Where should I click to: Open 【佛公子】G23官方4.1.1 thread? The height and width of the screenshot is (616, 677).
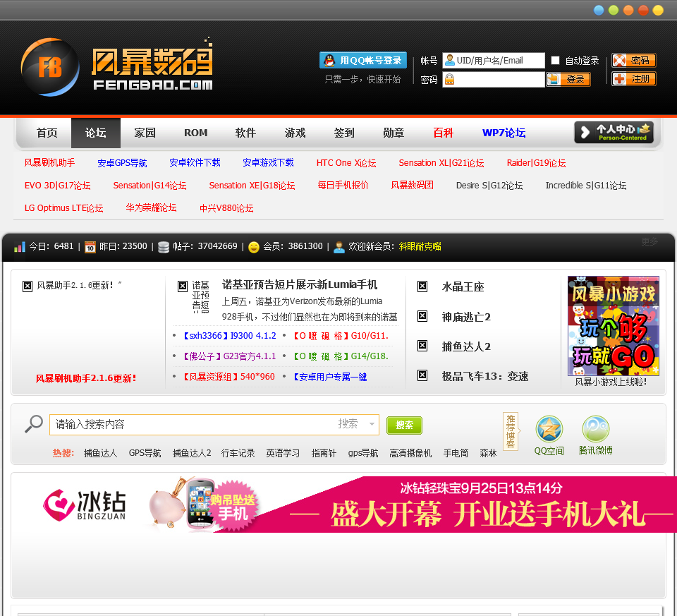pyautogui.click(x=228, y=356)
